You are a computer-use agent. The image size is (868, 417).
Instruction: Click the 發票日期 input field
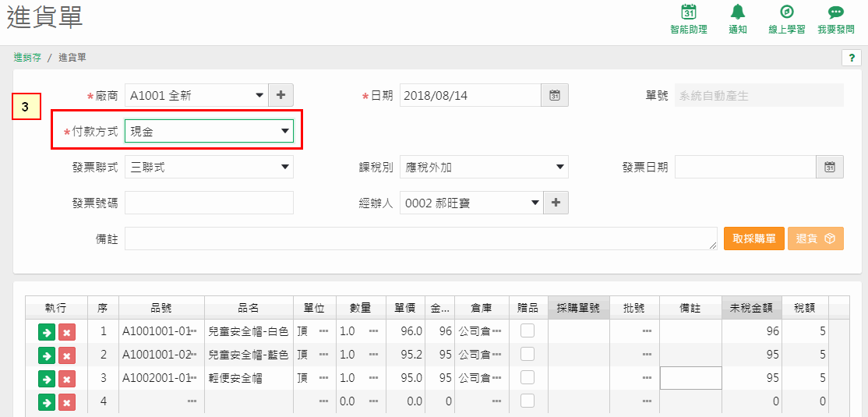pos(745,167)
